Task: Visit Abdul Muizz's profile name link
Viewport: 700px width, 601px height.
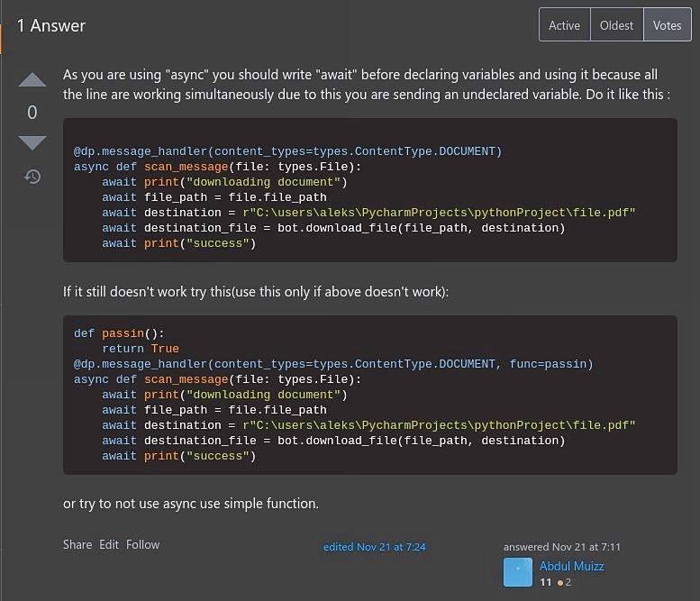Action: pyautogui.click(x=571, y=566)
